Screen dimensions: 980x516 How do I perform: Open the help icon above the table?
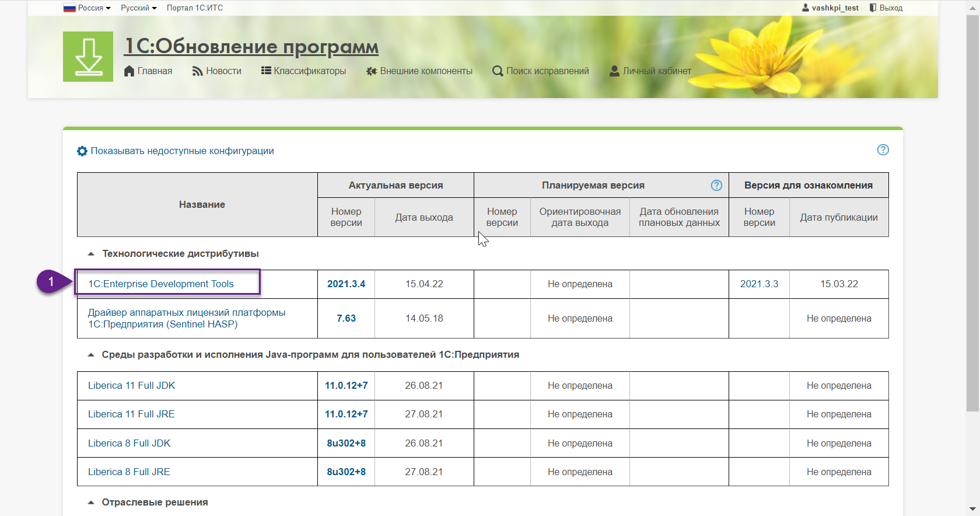[883, 150]
